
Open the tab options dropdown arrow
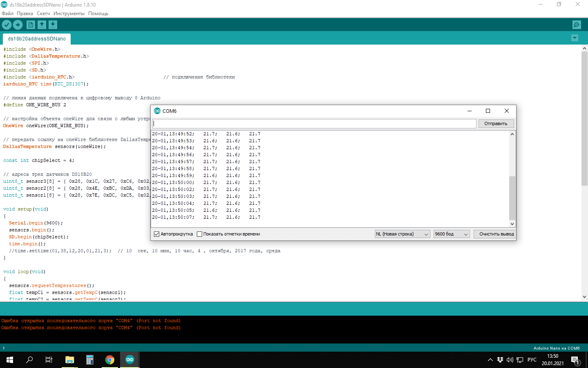(575, 38)
